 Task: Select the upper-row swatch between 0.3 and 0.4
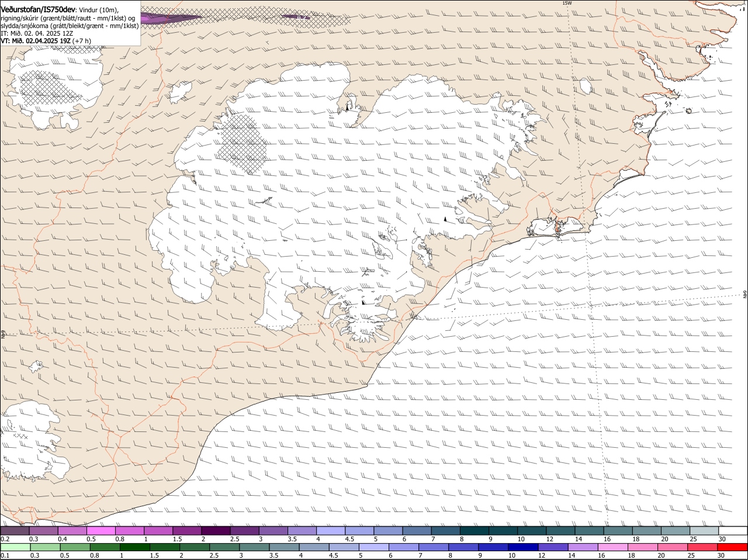coord(43,531)
